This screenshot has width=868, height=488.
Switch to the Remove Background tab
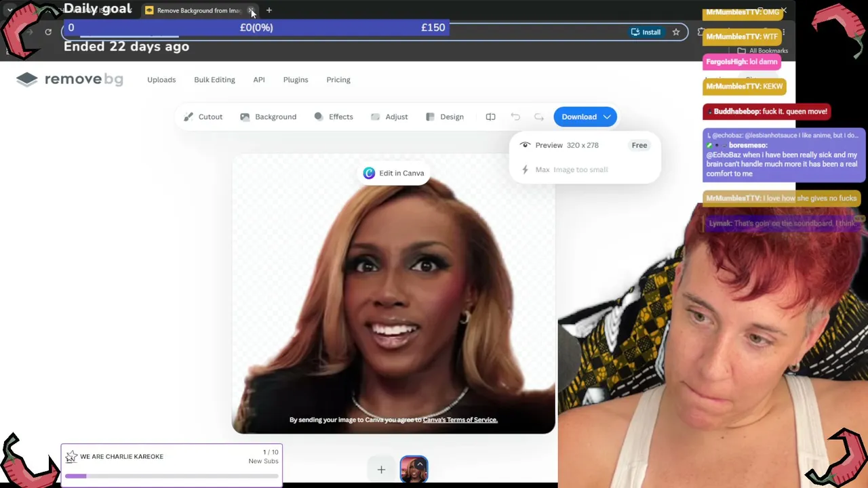pos(198,10)
